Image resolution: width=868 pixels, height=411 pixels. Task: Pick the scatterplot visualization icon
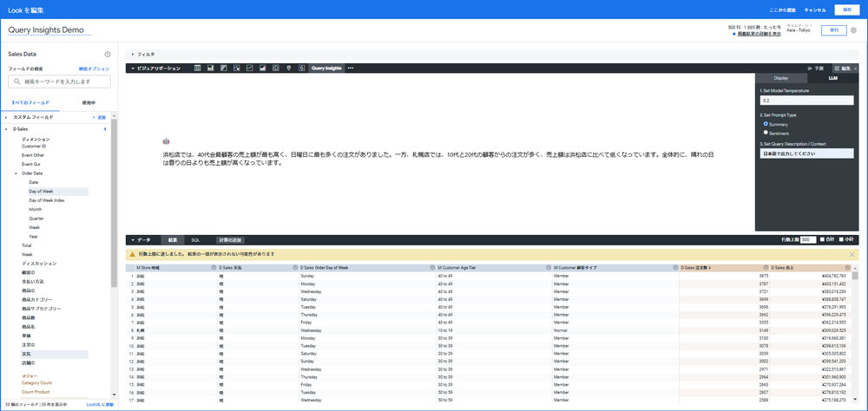(x=236, y=68)
